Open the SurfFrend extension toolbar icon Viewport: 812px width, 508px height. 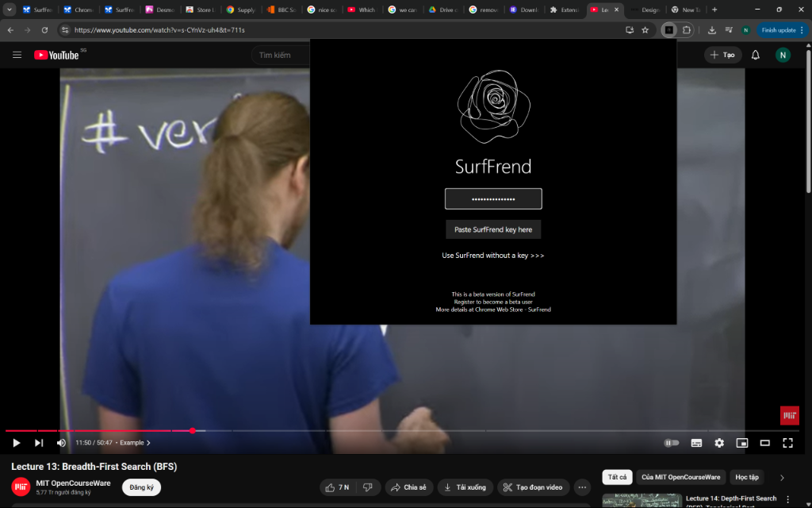pos(669,30)
